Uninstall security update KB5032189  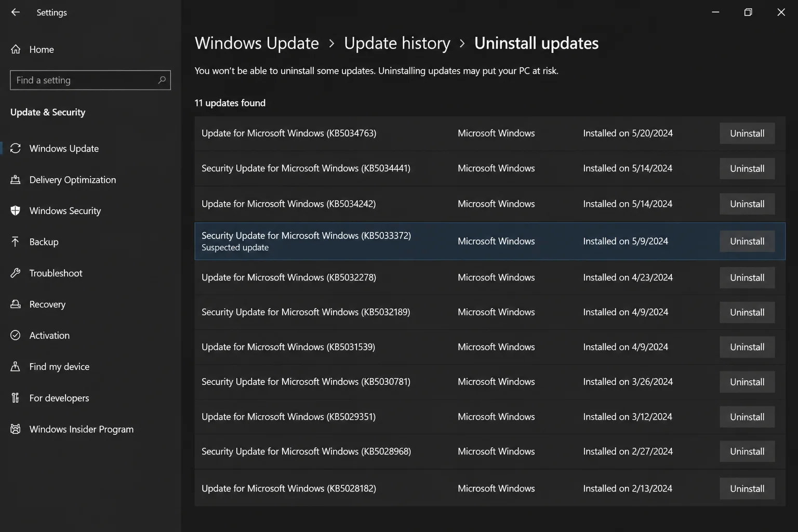pos(747,312)
